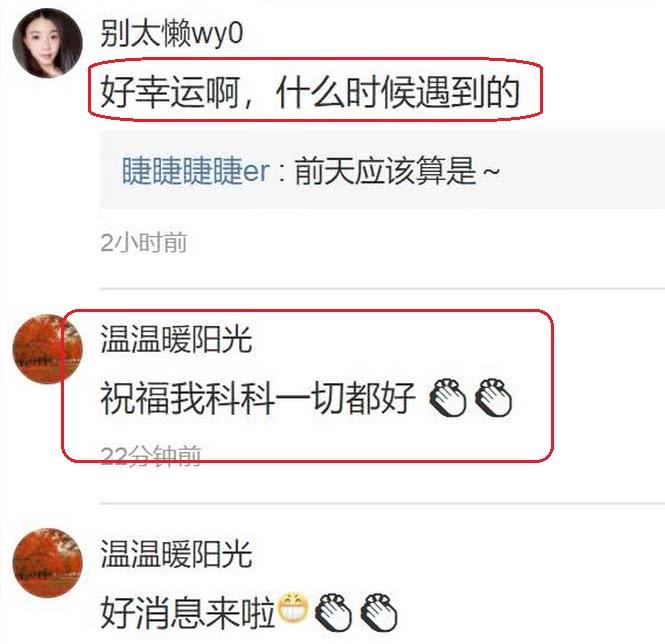Click username 温温暖阳光 above 祝福我科科 comment
The image size is (665, 644).
pos(176,339)
